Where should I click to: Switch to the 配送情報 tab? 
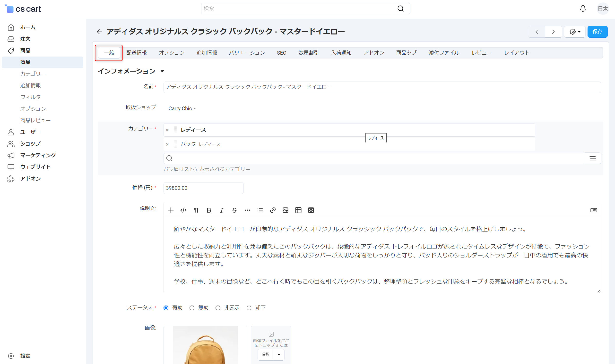(136, 53)
